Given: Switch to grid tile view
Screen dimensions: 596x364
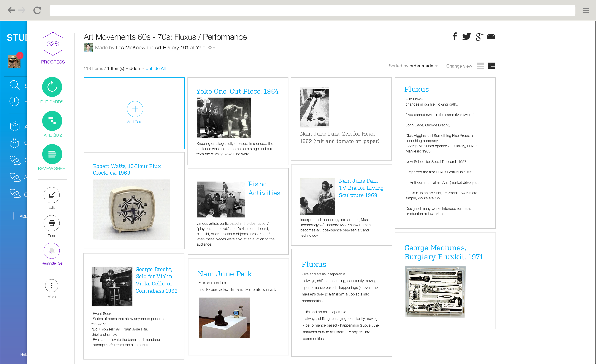Looking at the screenshot, I should pyautogui.click(x=491, y=66).
